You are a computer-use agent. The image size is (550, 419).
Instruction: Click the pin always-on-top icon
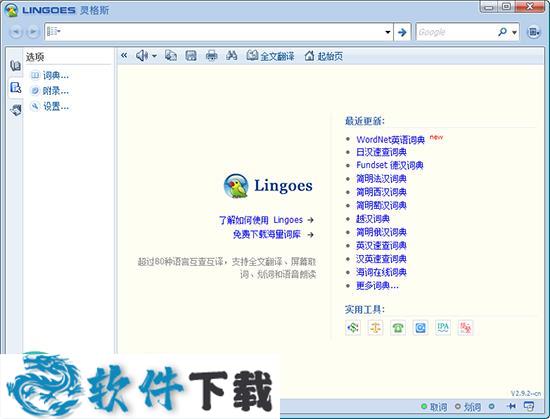pyautogui.click(x=511, y=406)
